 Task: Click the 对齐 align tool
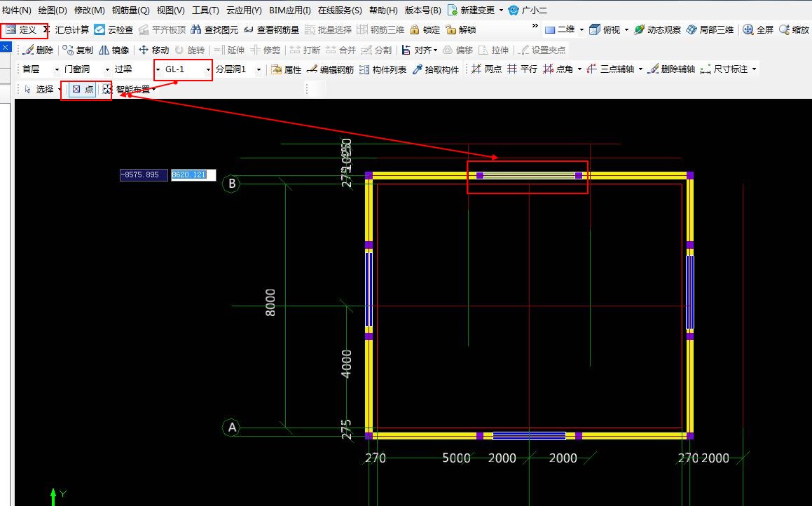coord(417,50)
